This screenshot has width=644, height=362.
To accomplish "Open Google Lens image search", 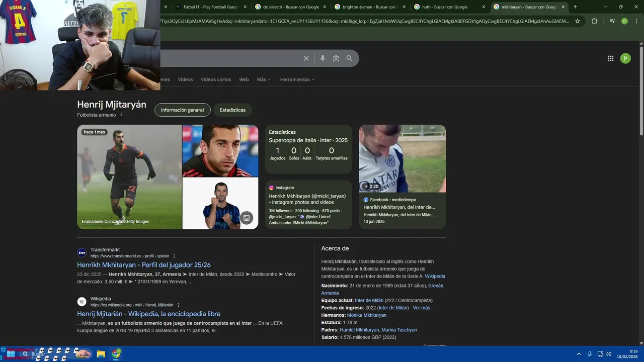I will point(336,58).
